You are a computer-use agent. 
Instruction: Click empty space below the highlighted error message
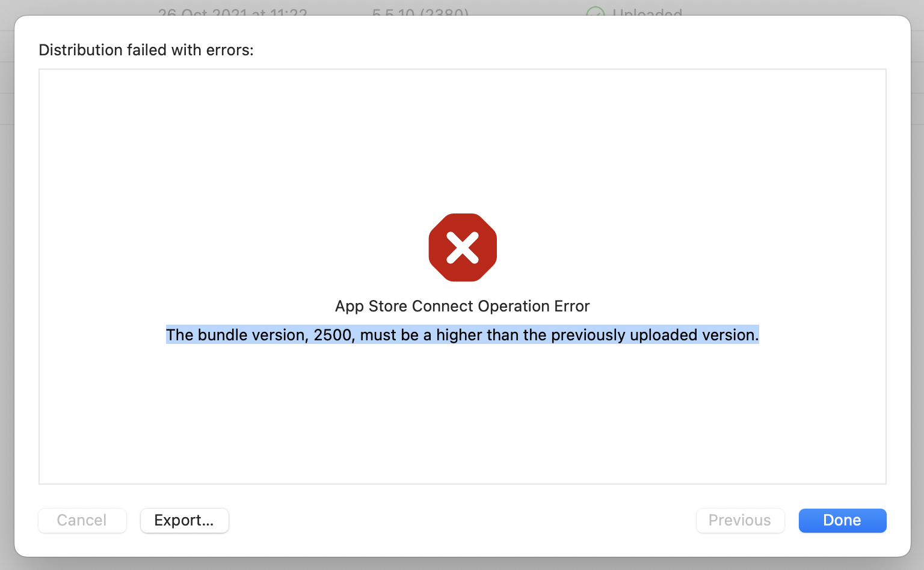point(463,415)
